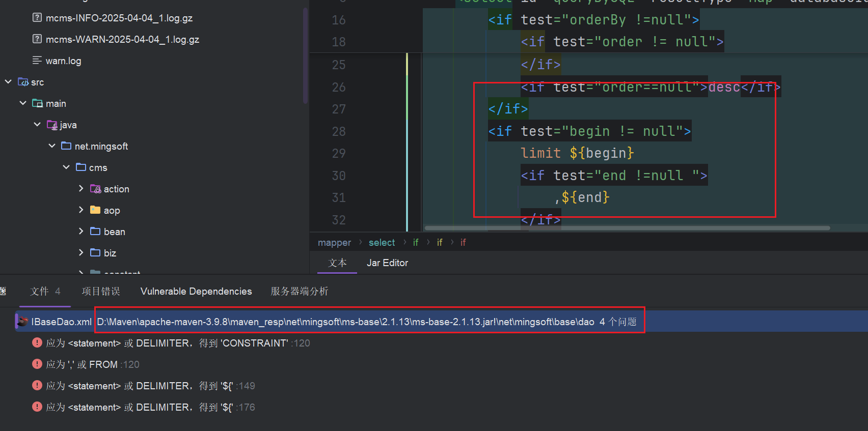This screenshot has height=431, width=868.
Task: Click the editor horizontal scrollbar
Action: pos(627,228)
